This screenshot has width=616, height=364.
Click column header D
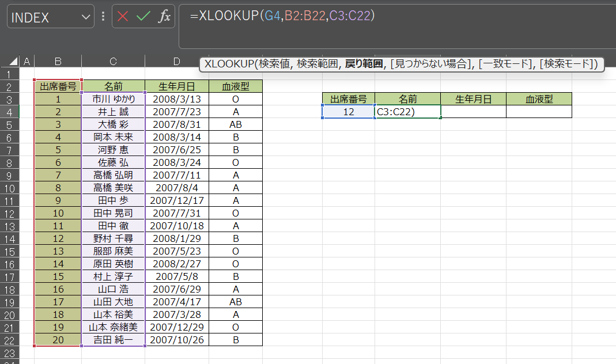[177, 62]
